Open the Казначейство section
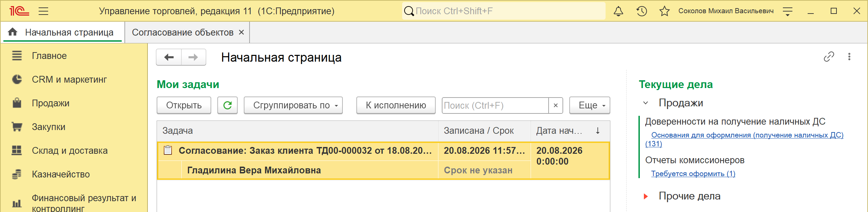 [x=61, y=174]
